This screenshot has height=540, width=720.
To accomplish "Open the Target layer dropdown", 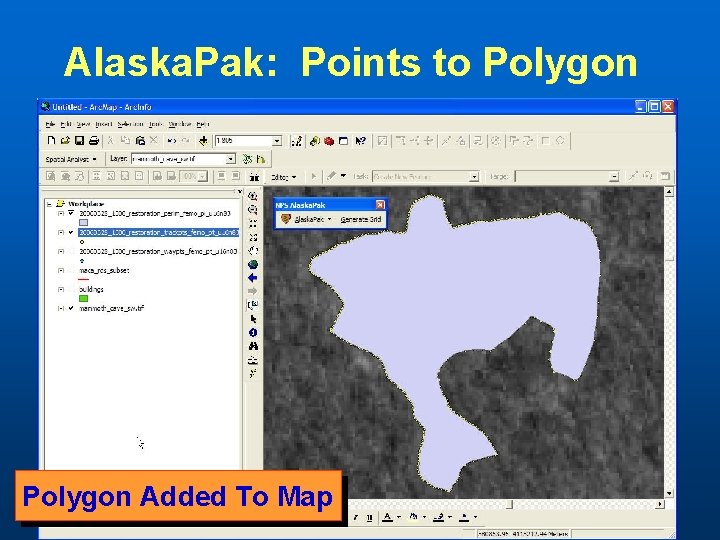I will (x=614, y=176).
